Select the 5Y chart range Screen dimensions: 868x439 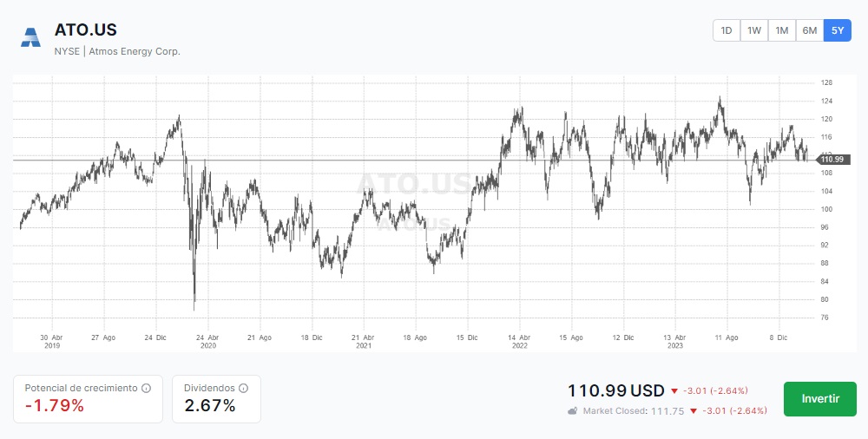(x=838, y=30)
